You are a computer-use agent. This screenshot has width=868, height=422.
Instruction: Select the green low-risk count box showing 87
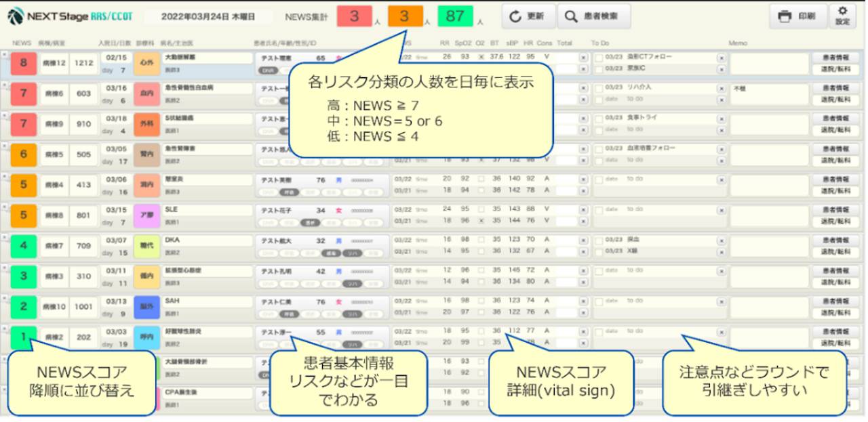coord(454,17)
